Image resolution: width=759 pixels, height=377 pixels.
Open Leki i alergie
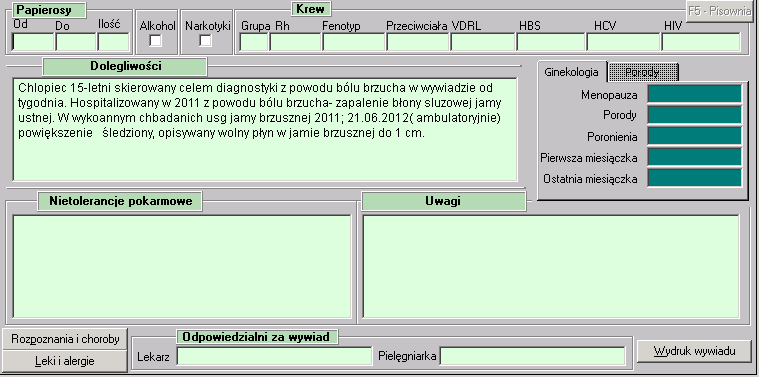[x=65, y=361]
